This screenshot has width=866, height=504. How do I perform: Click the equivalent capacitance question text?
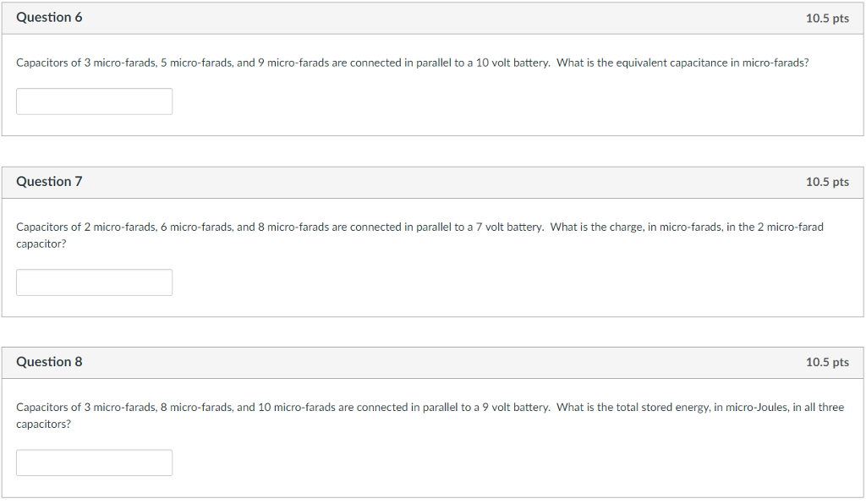[x=412, y=63]
